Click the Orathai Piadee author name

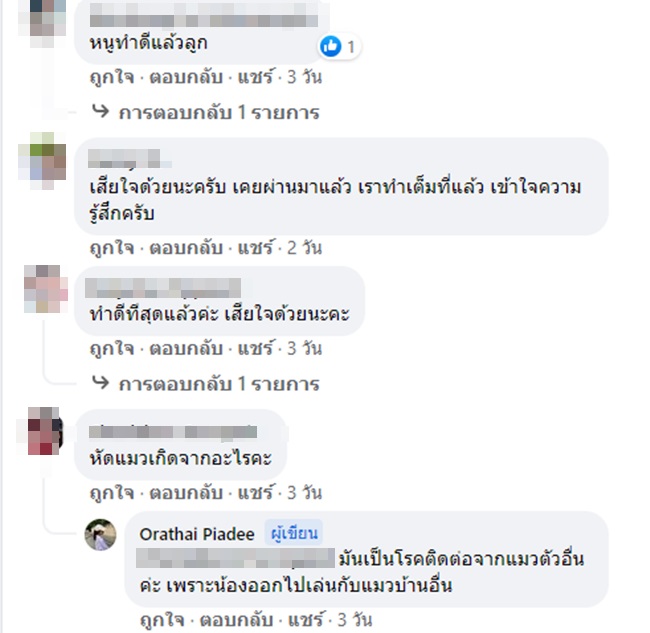point(197,534)
